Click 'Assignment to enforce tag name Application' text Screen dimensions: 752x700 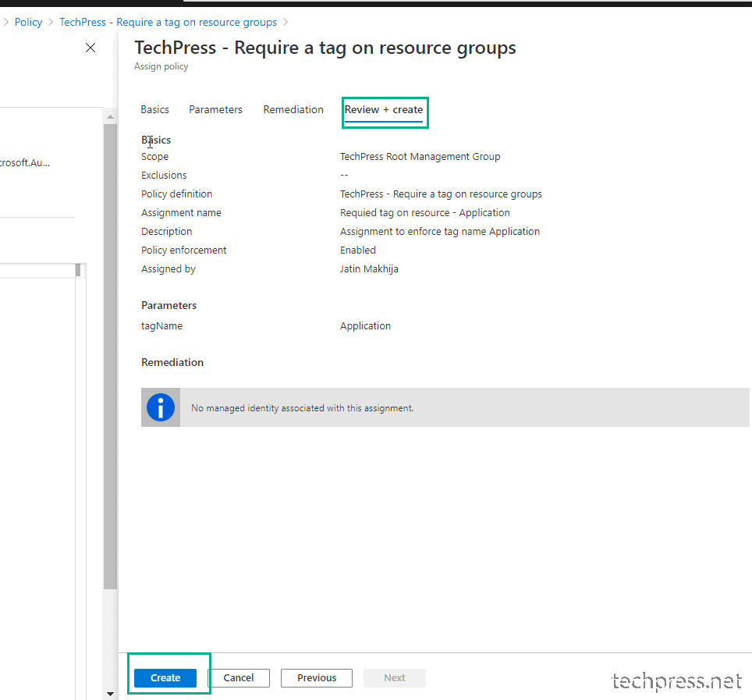click(440, 231)
